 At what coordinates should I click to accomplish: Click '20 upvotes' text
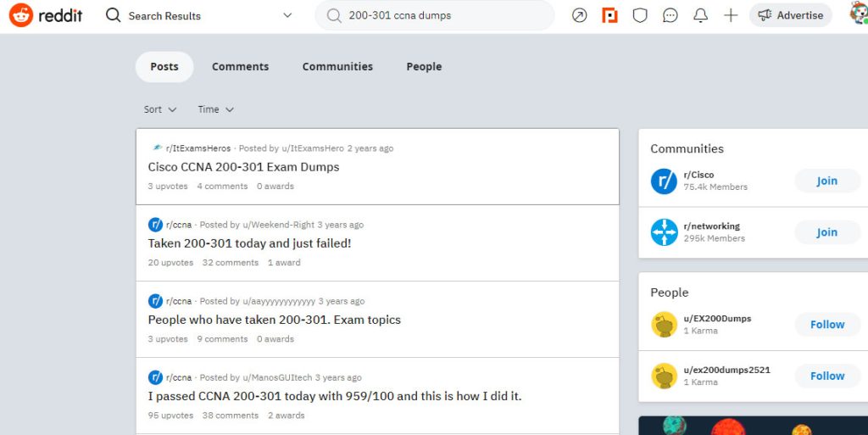[170, 263]
